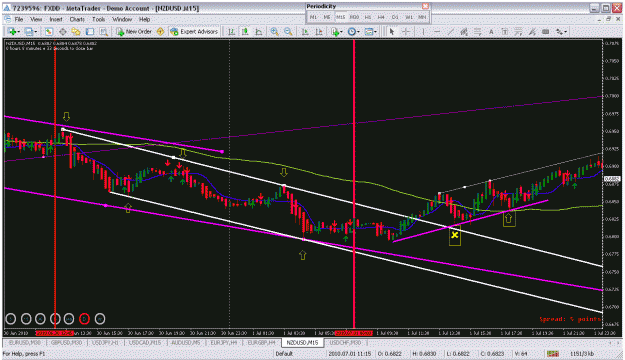
Task: Switch to line chart display
Action: (259, 31)
